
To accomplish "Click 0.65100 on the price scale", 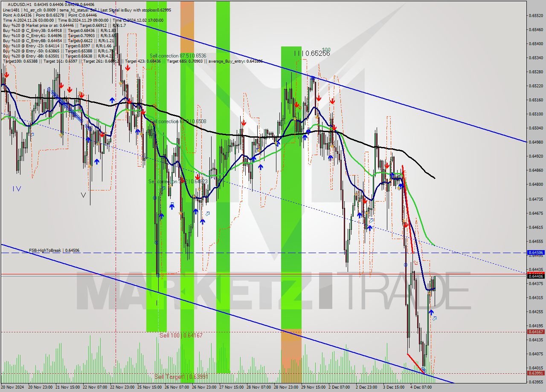I will pyautogui.click(x=536, y=114).
